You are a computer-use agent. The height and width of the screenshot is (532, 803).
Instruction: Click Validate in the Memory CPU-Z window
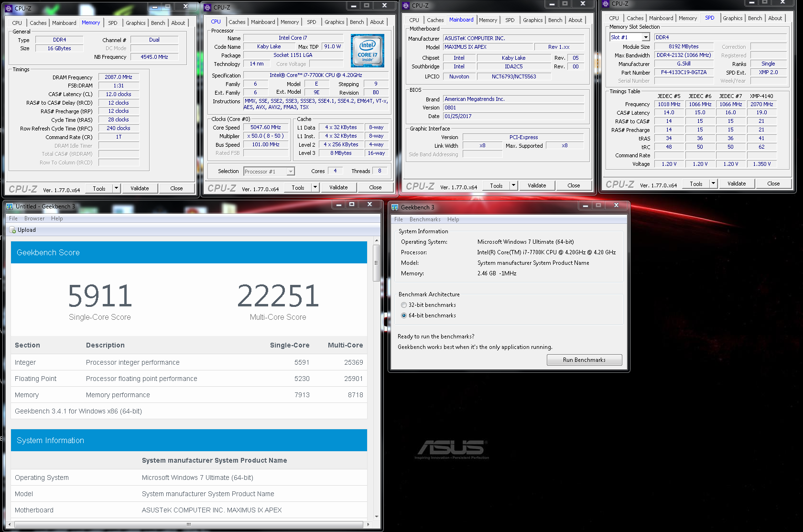point(140,188)
